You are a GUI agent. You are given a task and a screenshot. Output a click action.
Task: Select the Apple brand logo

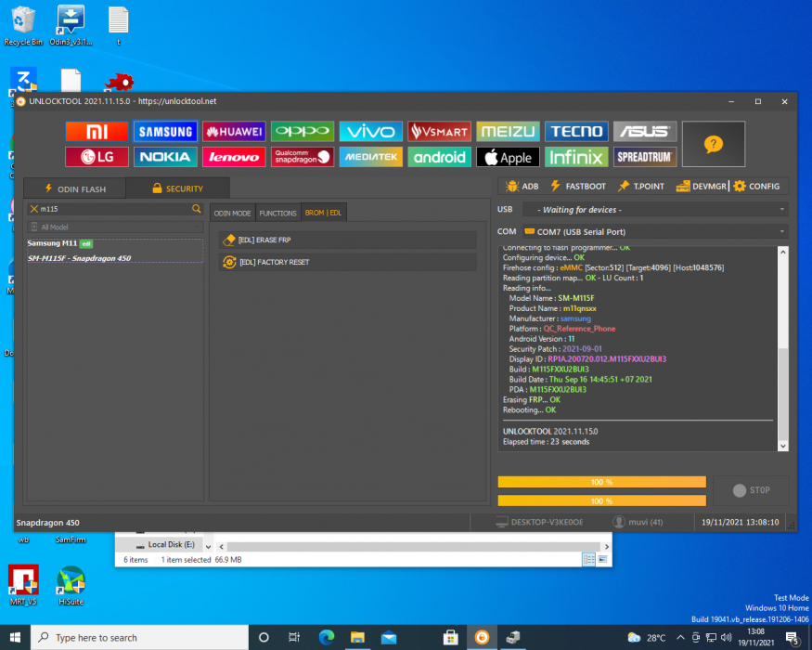[x=508, y=157]
